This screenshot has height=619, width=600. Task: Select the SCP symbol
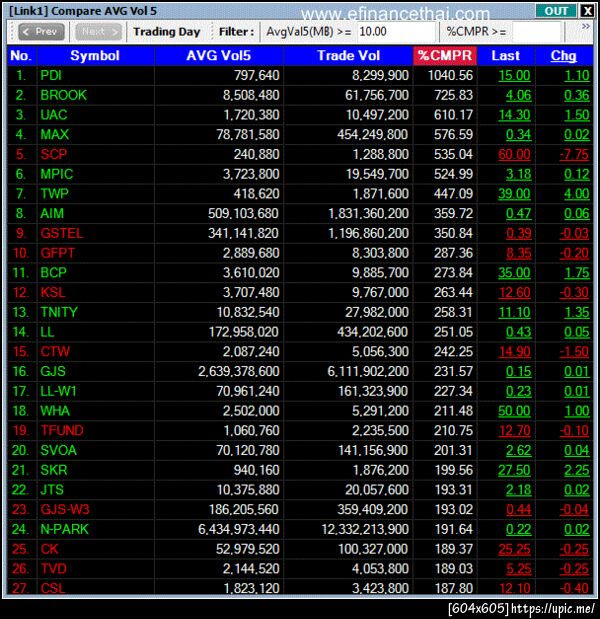54,154
